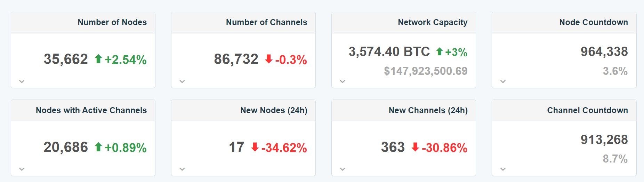644x182 pixels.
Task: Click the Network Capacity card title
Action: (433, 23)
